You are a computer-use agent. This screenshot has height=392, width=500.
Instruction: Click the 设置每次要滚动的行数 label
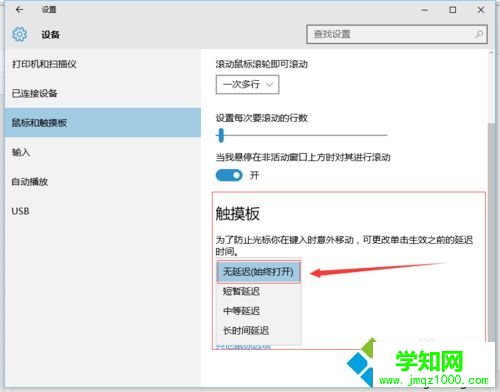pyautogui.click(x=262, y=118)
